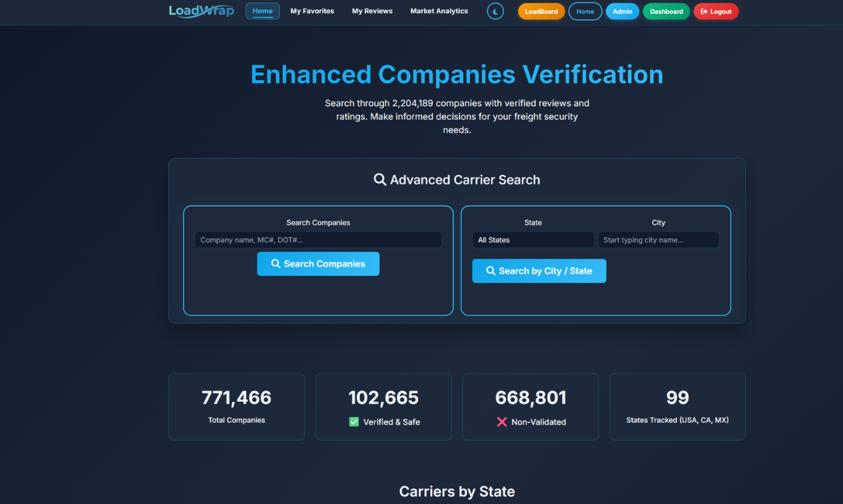Click the Carriers by State heading

[x=457, y=491]
